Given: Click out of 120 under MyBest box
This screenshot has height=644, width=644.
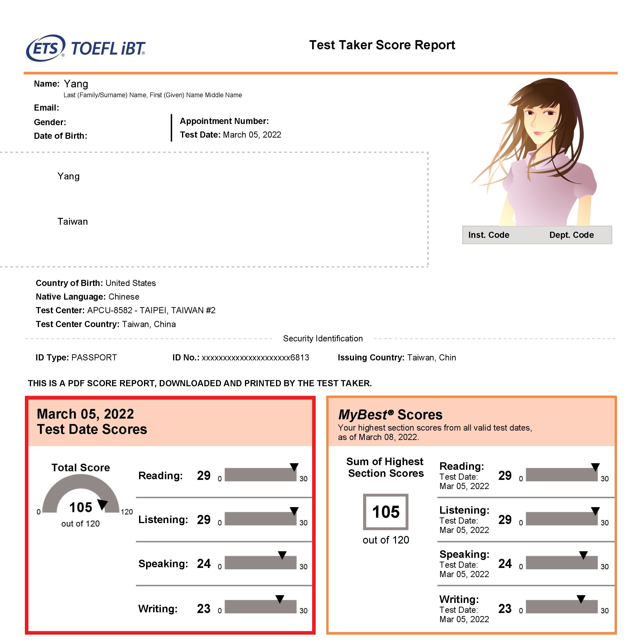Looking at the screenshot, I should pos(386,540).
